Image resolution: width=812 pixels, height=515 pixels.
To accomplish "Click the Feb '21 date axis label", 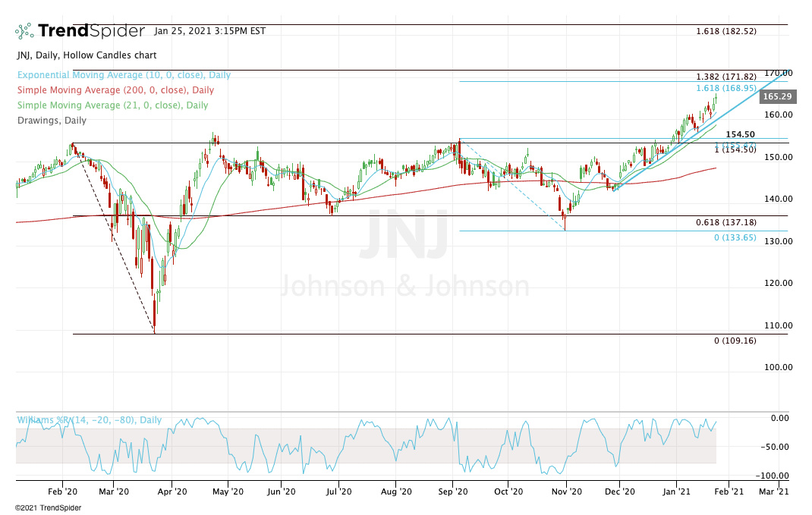I will 729,491.
